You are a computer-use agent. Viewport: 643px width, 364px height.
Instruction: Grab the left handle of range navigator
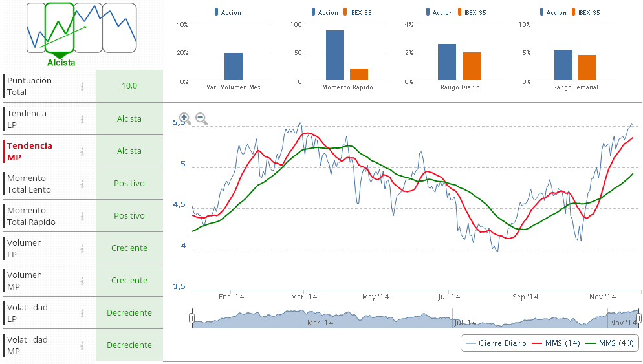point(192,318)
